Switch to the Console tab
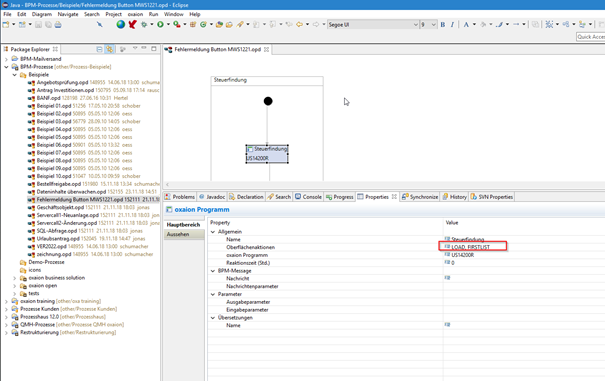 tap(308, 197)
